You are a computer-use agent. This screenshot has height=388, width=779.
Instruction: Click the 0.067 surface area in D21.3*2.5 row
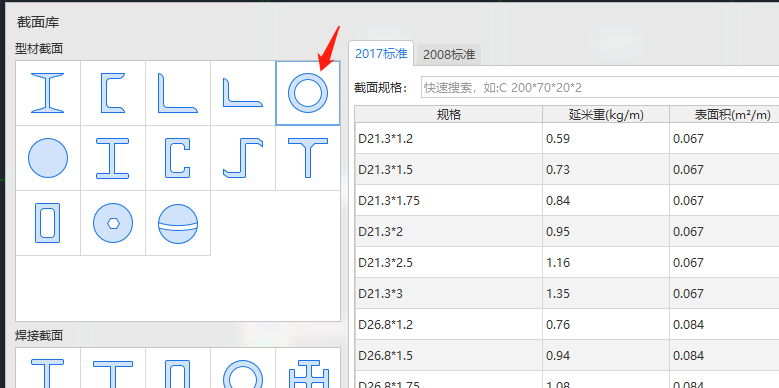pyautogui.click(x=724, y=262)
